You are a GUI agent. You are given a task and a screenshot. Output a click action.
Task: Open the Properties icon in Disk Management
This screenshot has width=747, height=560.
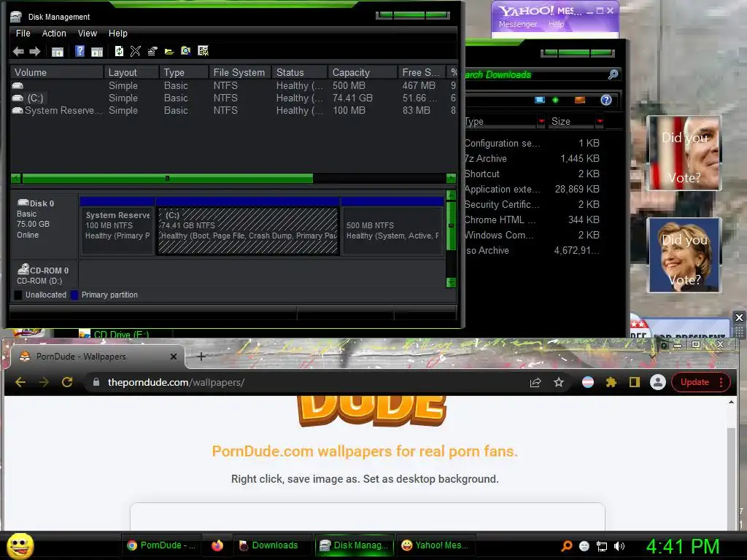(152, 51)
